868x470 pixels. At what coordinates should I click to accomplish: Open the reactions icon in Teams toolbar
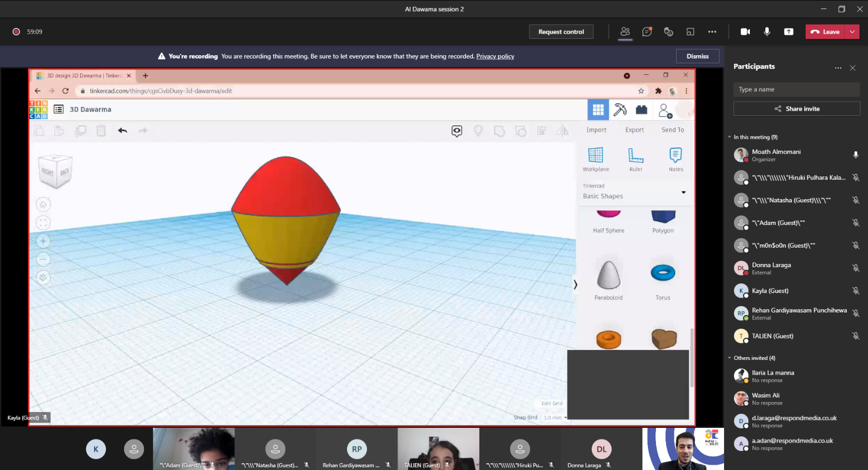pyautogui.click(x=669, y=32)
